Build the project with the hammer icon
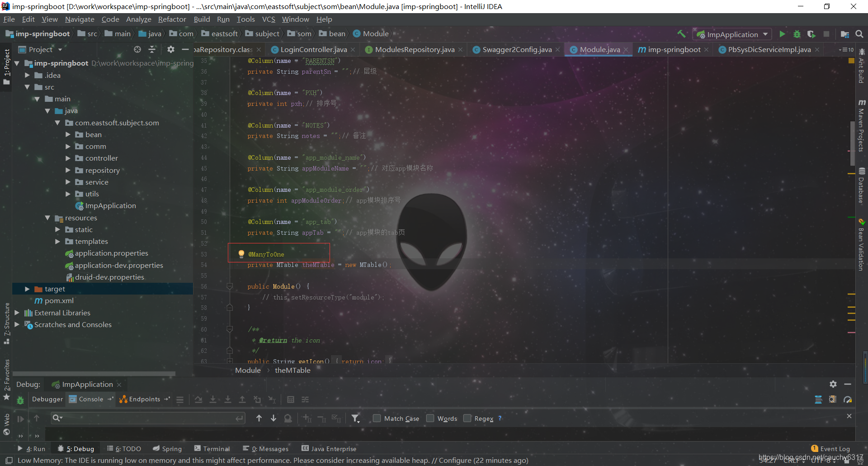 tap(682, 34)
